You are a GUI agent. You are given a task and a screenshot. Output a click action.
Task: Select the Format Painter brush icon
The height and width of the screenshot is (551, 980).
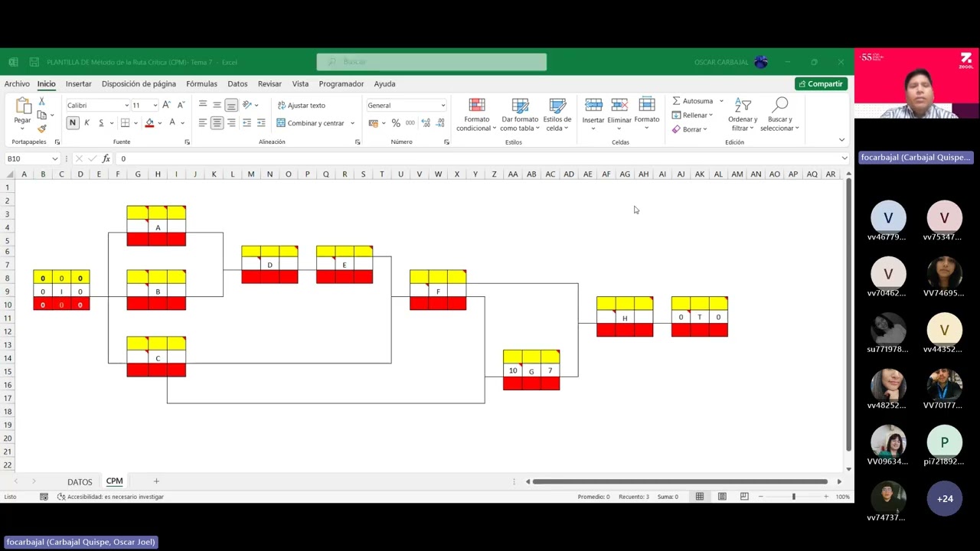pyautogui.click(x=41, y=129)
